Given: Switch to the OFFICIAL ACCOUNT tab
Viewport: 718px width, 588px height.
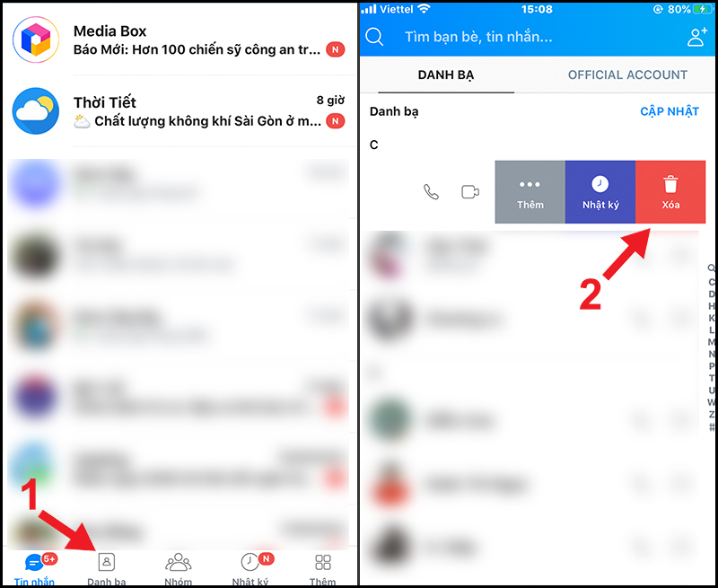Looking at the screenshot, I should pos(627,75).
